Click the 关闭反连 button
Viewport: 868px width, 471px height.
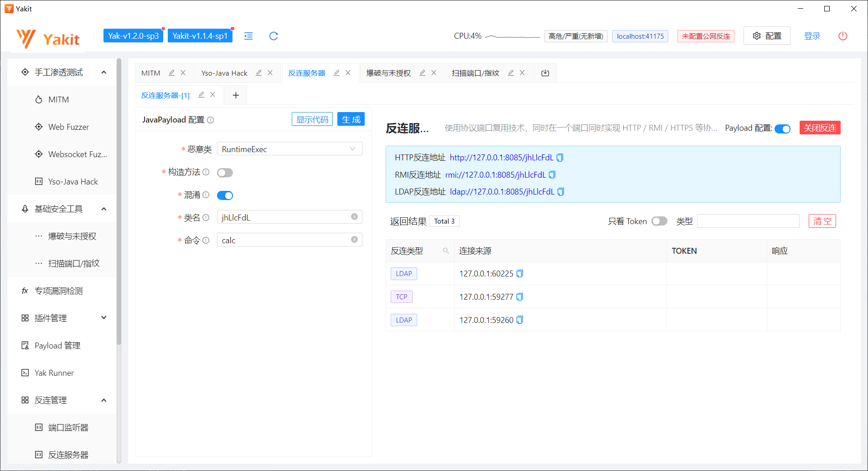point(820,128)
